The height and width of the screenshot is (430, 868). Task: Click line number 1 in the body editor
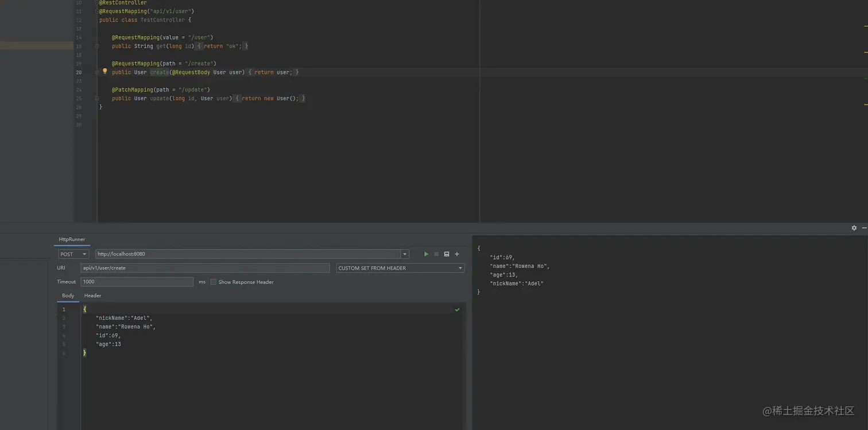tap(64, 309)
